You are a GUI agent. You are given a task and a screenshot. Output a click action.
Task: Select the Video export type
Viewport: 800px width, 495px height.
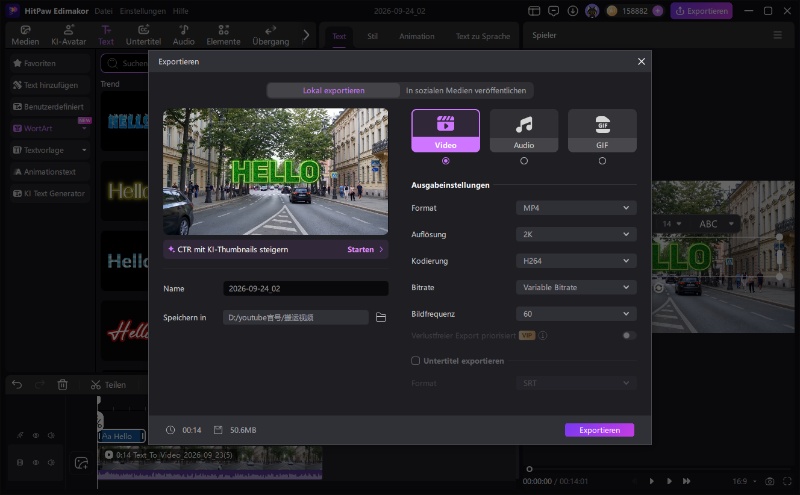point(445,131)
